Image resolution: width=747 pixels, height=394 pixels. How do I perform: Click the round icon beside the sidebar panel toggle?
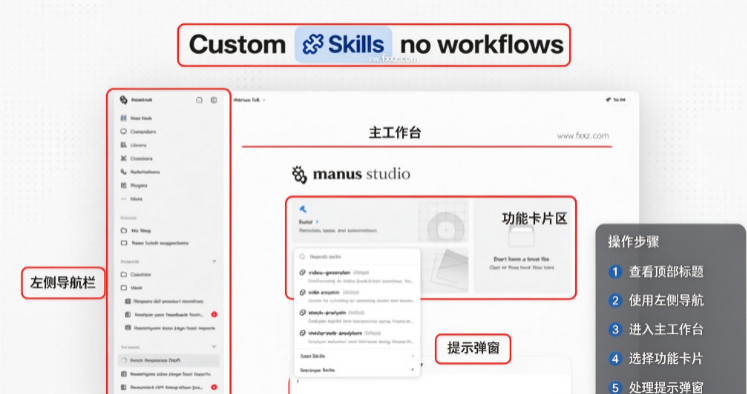pyautogui.click(x=199, y=100)
